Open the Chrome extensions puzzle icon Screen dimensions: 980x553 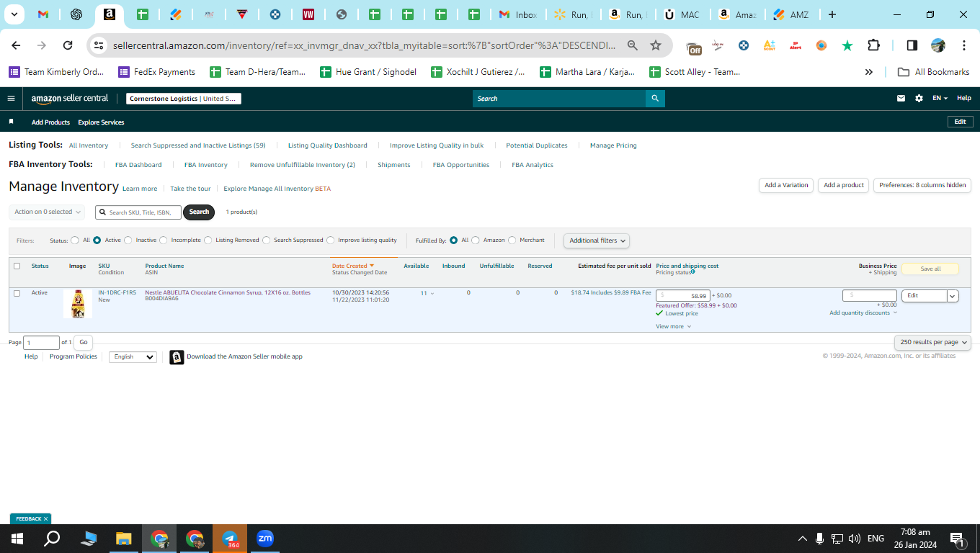tap(873, 45)
